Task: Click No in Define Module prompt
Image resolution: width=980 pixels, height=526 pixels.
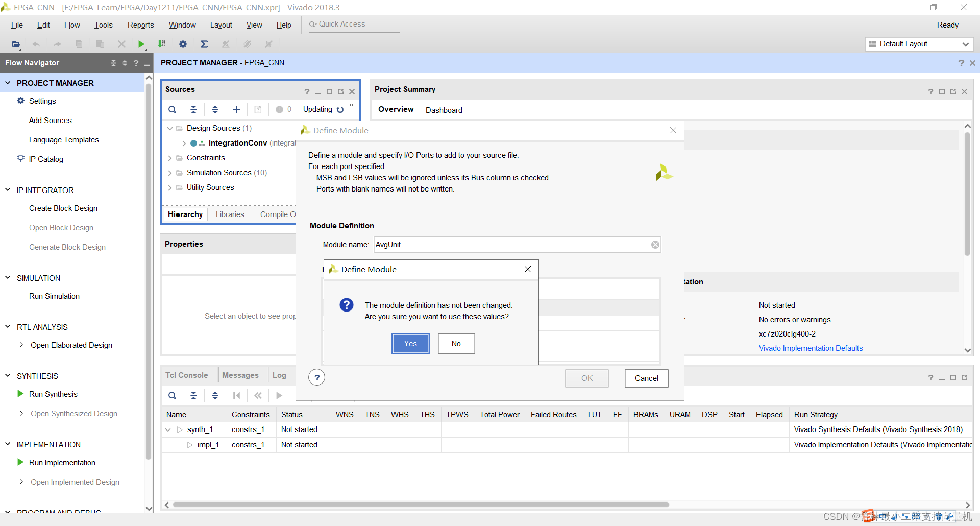Action: 456,344
